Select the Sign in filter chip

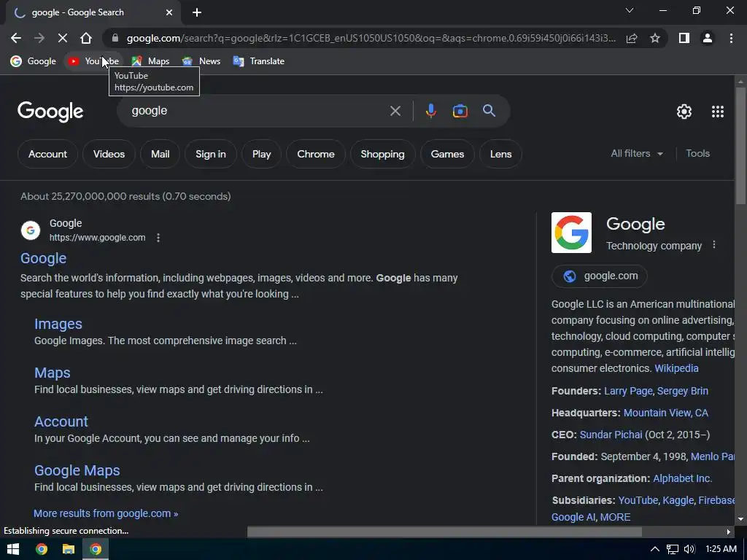click(211, 154)
